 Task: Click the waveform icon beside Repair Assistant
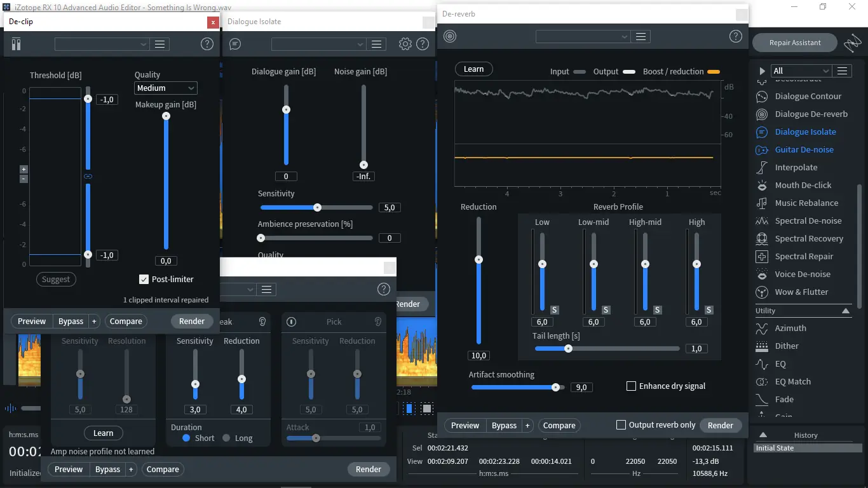point(853,43)
